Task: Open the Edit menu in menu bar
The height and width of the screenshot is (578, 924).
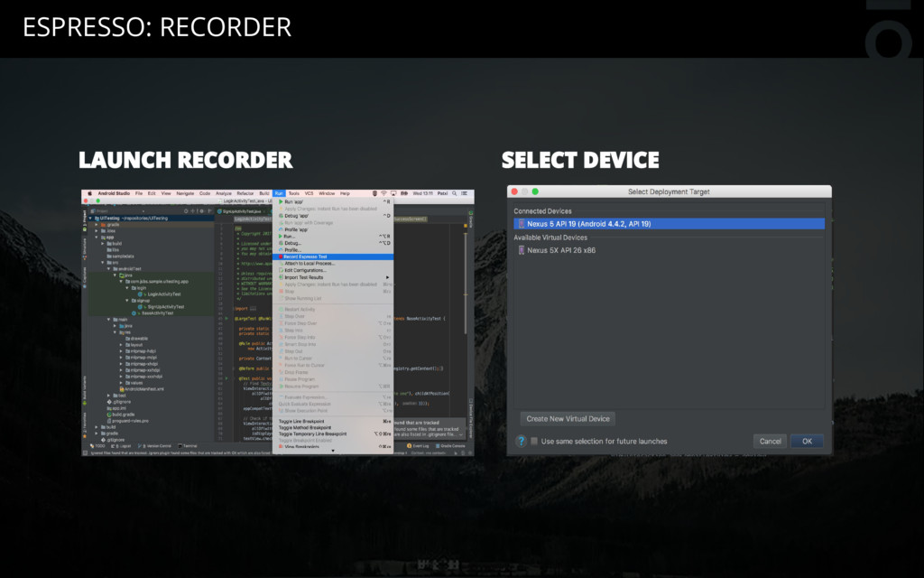Action: 152,193
